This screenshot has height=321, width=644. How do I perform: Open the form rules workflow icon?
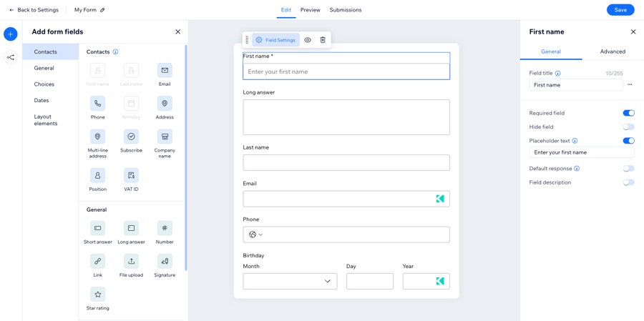[11, 57]
